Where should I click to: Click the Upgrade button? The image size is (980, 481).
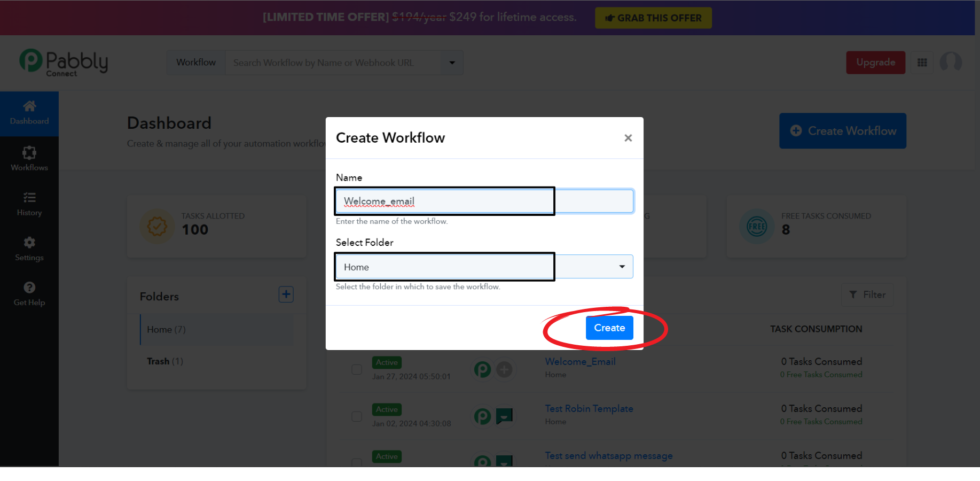tap(875, 63)
